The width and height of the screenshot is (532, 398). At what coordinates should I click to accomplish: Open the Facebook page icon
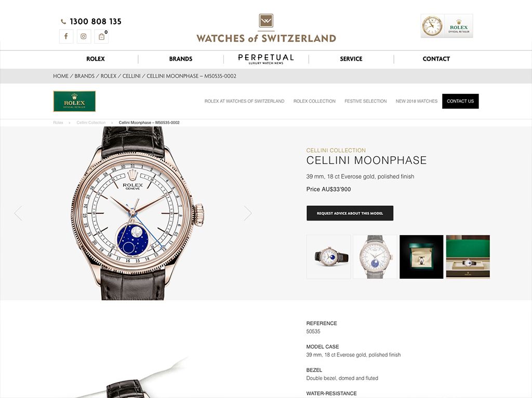tap(66, 36)
